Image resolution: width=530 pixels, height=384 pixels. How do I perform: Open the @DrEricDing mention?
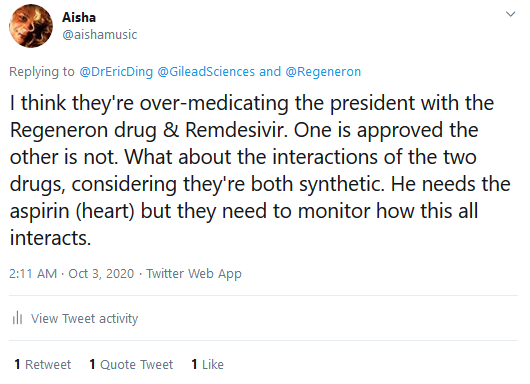coord(116,72)
